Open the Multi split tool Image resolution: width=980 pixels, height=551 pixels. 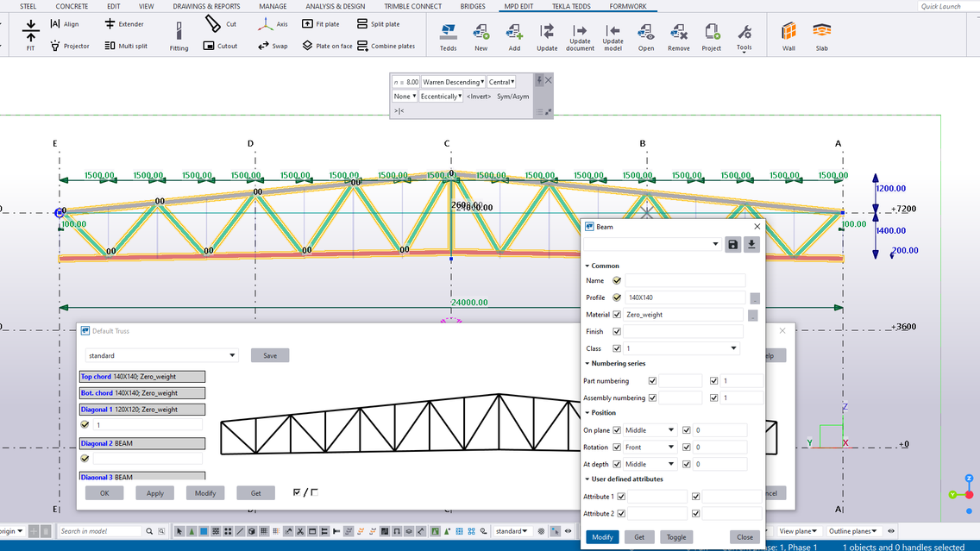coord(126,46)
